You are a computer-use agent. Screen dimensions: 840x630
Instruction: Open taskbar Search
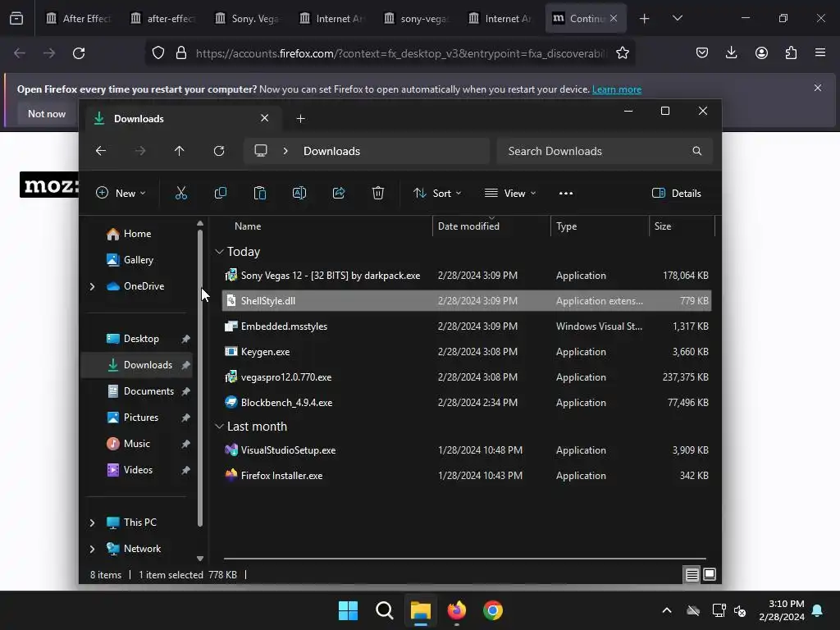(385, 610)
